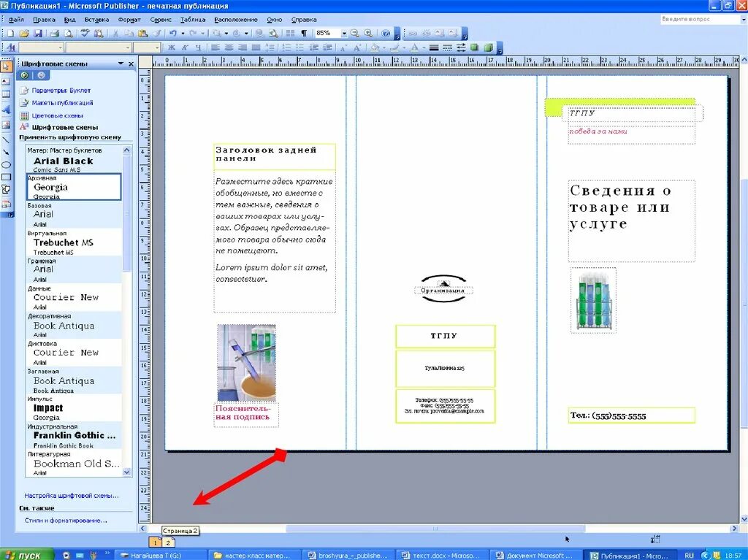Toggle Center alignment button
This screenshot has height=560, width=748.
[x=229, y=47]
